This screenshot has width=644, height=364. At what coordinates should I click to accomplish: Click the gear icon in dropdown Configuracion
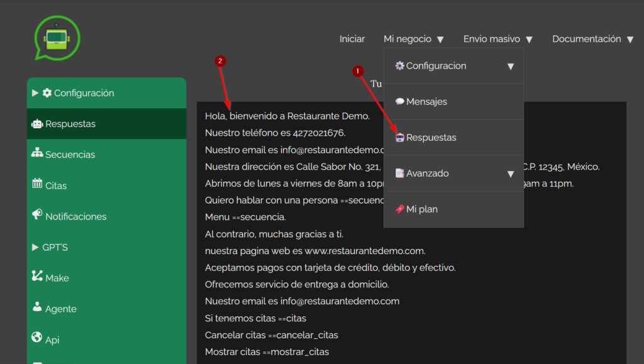(399, 65)
